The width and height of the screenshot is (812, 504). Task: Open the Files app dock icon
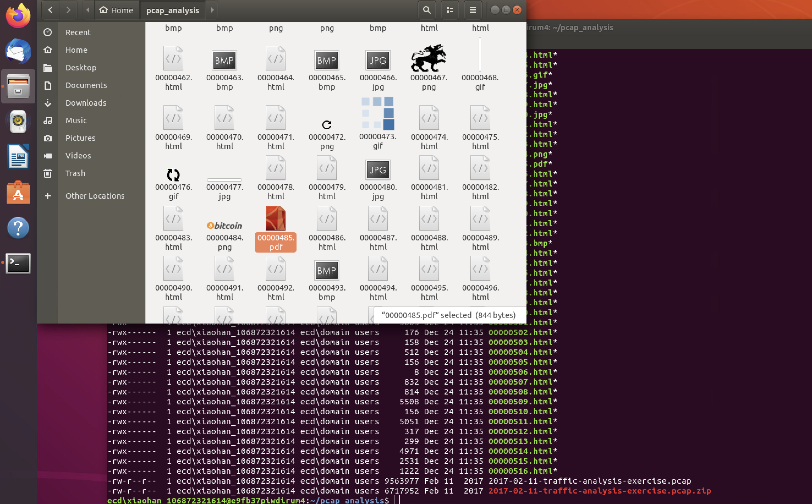point(18,86)
